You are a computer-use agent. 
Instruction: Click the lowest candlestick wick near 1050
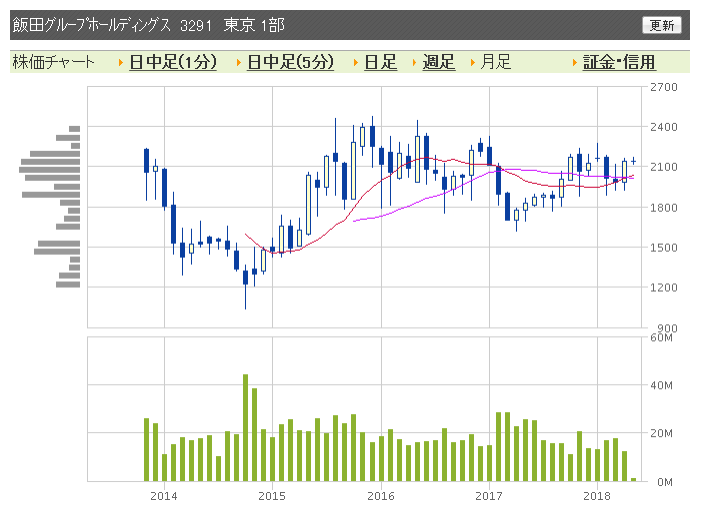(245, 297)
